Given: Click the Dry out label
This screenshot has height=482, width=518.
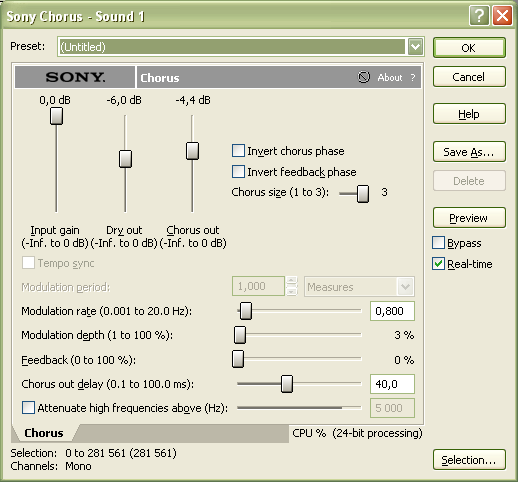Looking at the screenshot, I should pos(124,230).
